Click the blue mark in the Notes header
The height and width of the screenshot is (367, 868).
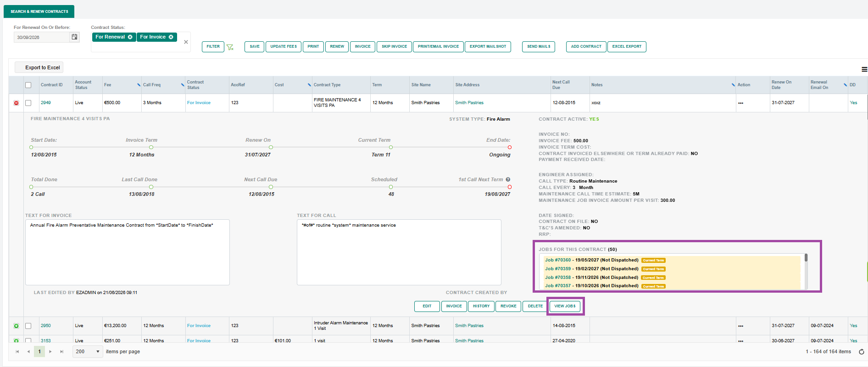(x=733, y=85)
